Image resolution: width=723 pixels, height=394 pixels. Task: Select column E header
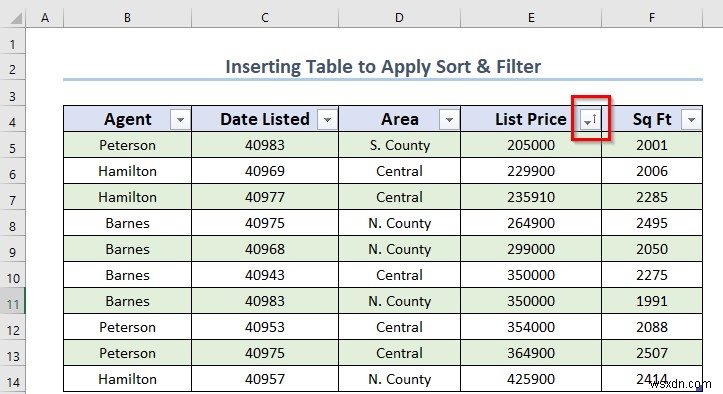[x=531, y=18]
